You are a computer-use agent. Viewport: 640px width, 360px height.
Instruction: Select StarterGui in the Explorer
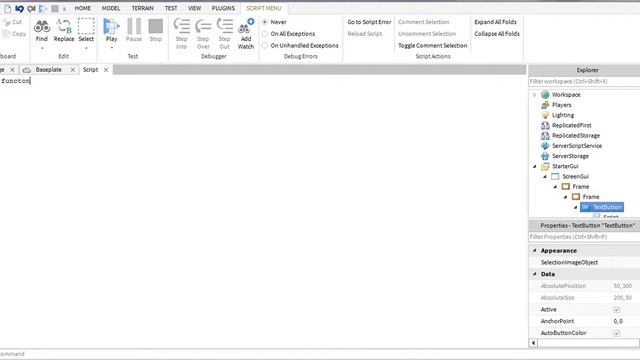point(560,166)
